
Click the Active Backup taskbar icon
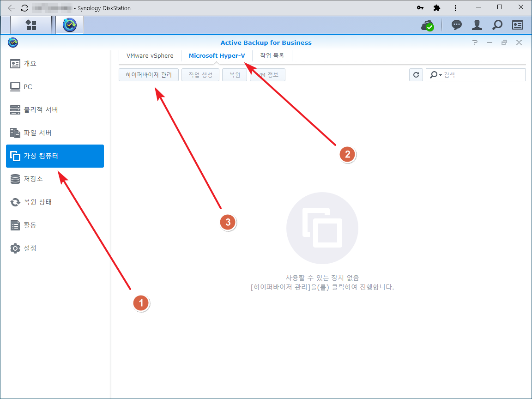point(70,25)
